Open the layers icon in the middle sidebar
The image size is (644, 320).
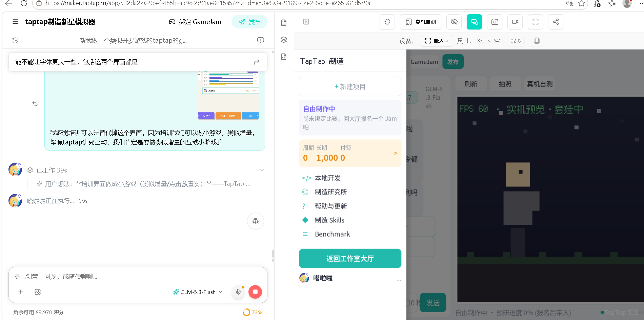coord(284,40)
